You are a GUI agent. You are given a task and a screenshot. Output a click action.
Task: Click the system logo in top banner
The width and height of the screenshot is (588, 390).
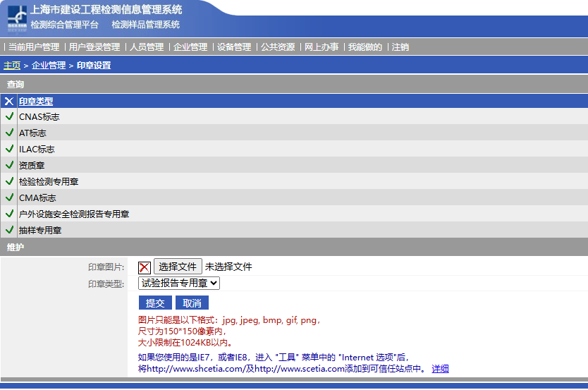click(x=18, y=18)
